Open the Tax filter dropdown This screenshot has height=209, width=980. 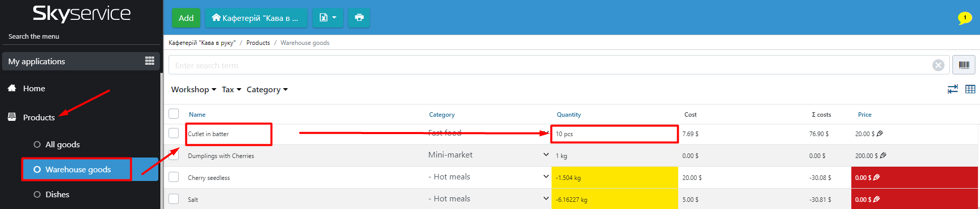pyautogui.click(x=231, y=90)
